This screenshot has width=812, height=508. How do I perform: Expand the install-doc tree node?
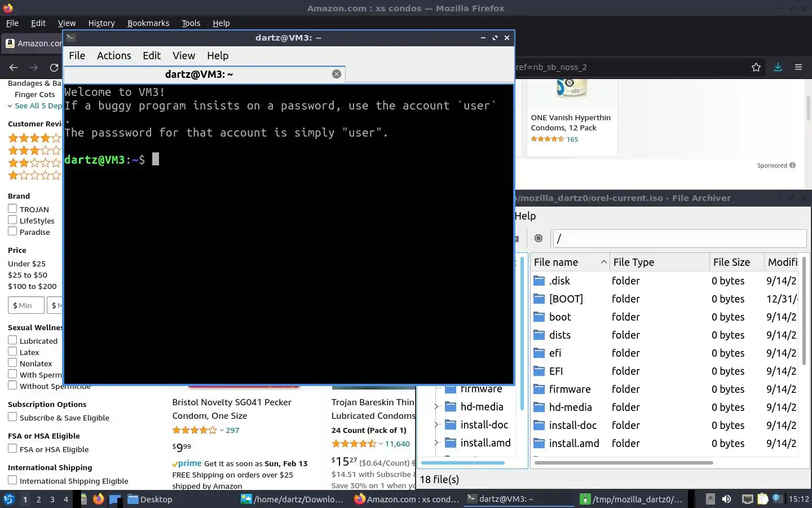436,424
